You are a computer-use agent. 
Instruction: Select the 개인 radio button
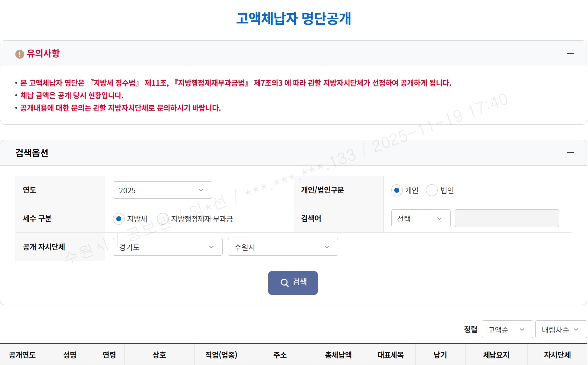pyautogui.click(x=397, y=190)
